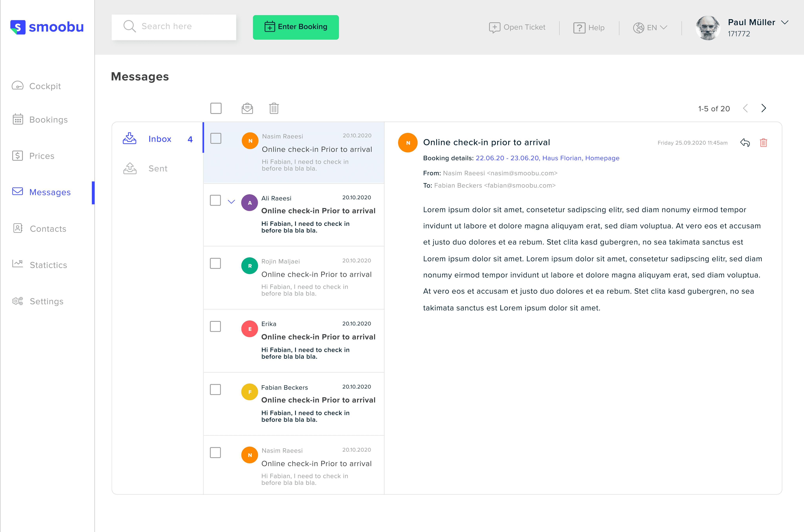Viewport: 804px width, 532px height.
Task: Select Rojin Maljaei message checkbox
Action: point(215,263)
